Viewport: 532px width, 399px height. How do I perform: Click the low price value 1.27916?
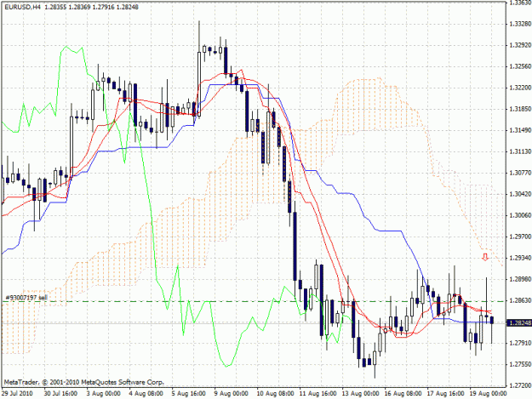(x=103, y=7)
